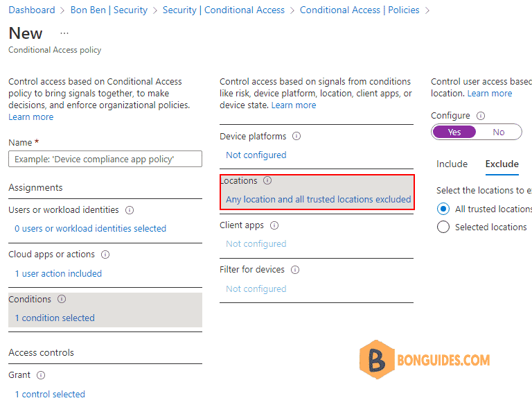Open 0 users or workload identities selected
Image resolution: width=532 pixels, height=405 pixels.
tap(90, 229)
